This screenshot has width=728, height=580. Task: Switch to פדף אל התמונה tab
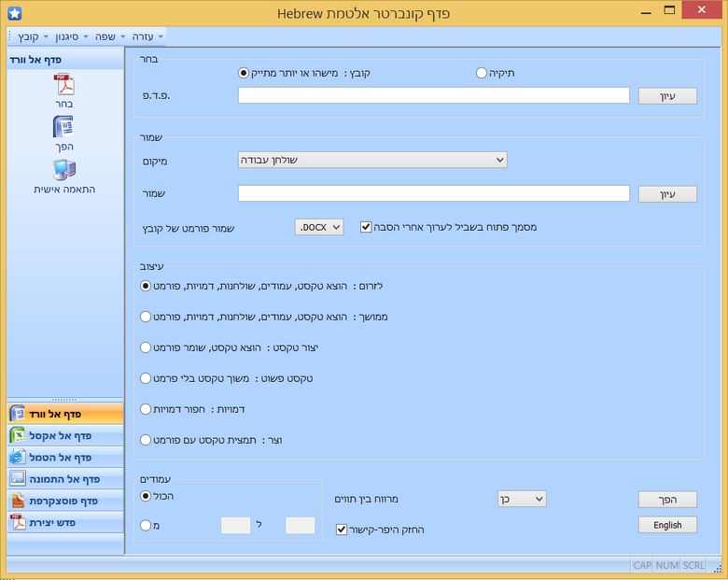pos(65,479)
